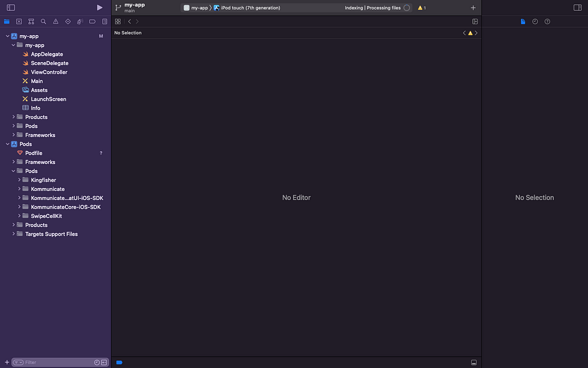
Task: Open the Symbol navigator
Action: 31,21
